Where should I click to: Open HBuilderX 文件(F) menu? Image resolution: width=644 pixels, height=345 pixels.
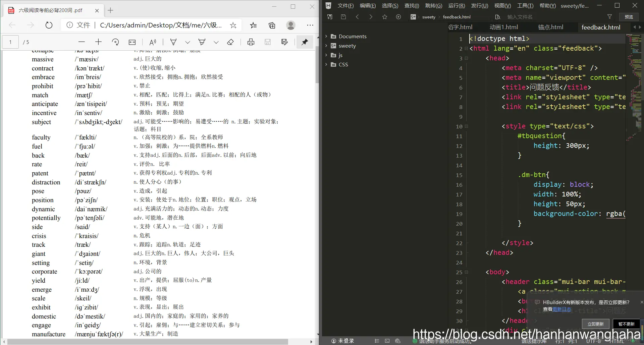pos(345,6)
